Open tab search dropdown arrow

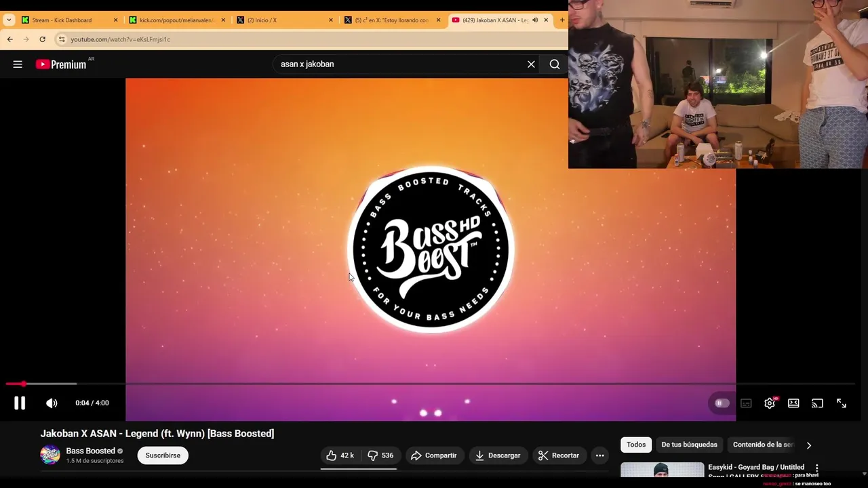tap(8, 20)
